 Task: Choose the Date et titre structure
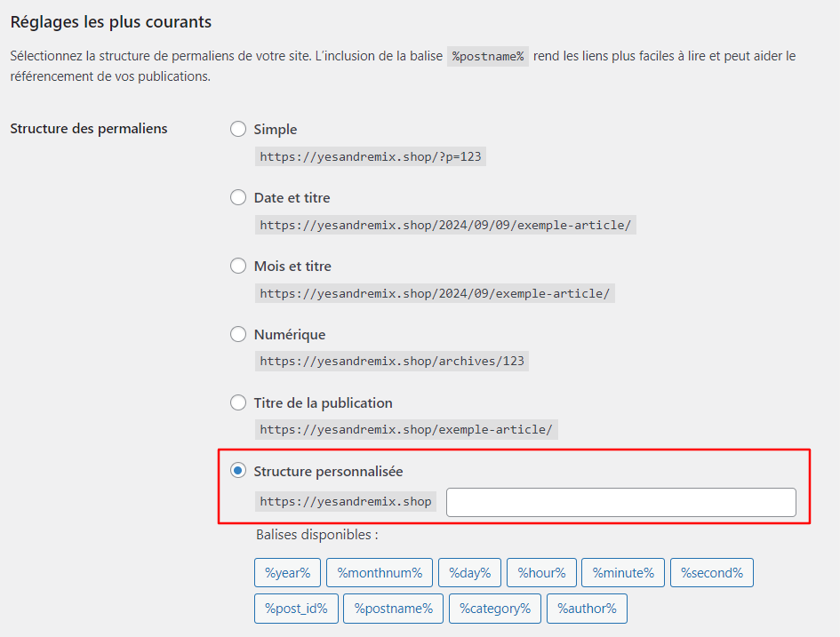click(237, 196)
